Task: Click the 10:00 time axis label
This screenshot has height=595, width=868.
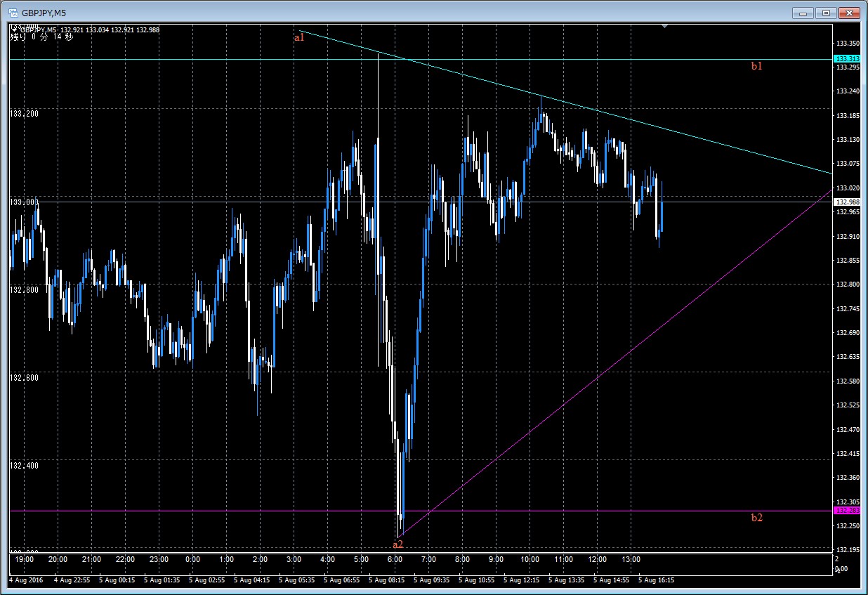Action: point(530,560)
